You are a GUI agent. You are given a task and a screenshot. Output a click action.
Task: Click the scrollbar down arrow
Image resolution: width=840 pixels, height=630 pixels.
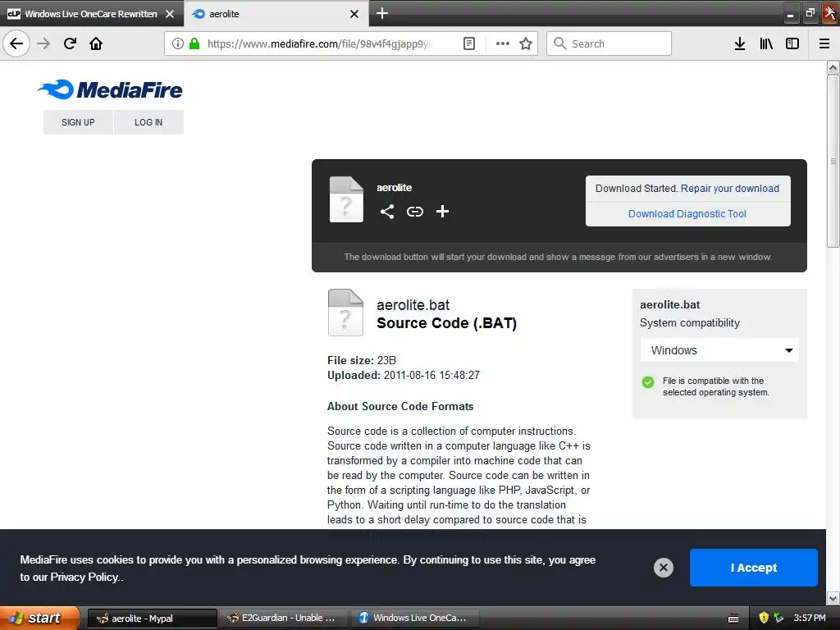pyautogui.click(x=833, y=597)
